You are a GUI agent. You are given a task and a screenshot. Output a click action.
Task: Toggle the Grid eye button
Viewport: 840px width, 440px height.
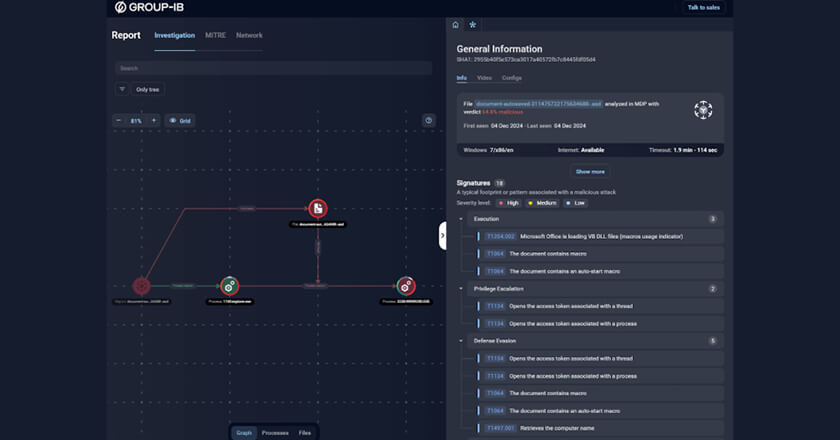tap(180, 121)
